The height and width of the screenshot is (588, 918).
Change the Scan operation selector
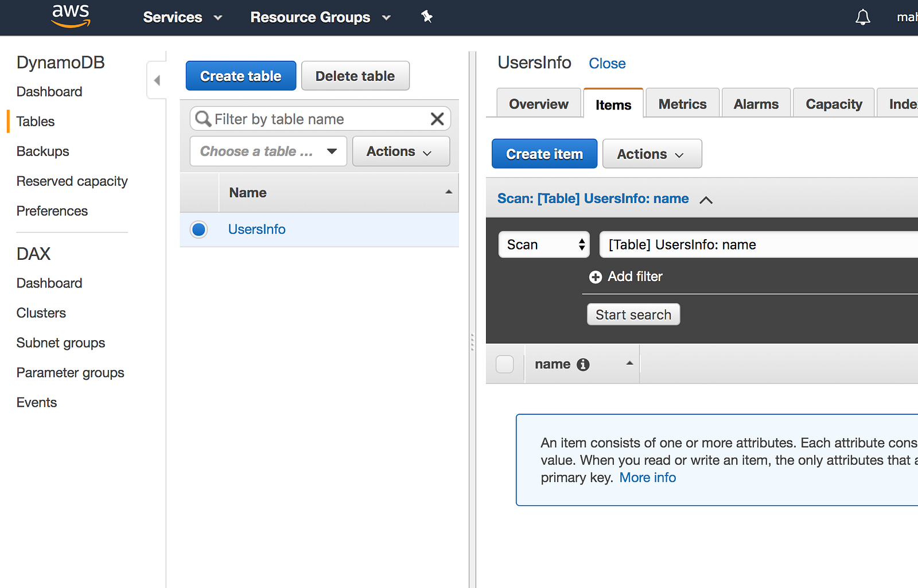[544, 245]
